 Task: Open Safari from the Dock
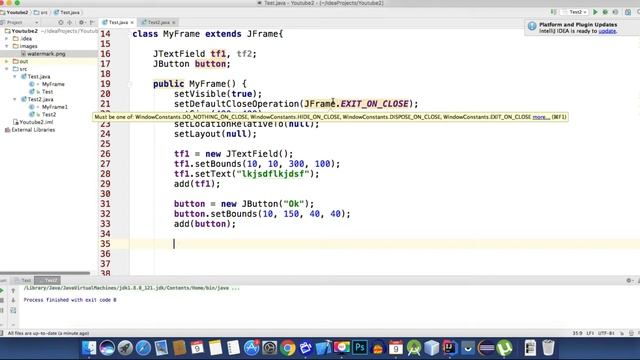tap(143, 348)
